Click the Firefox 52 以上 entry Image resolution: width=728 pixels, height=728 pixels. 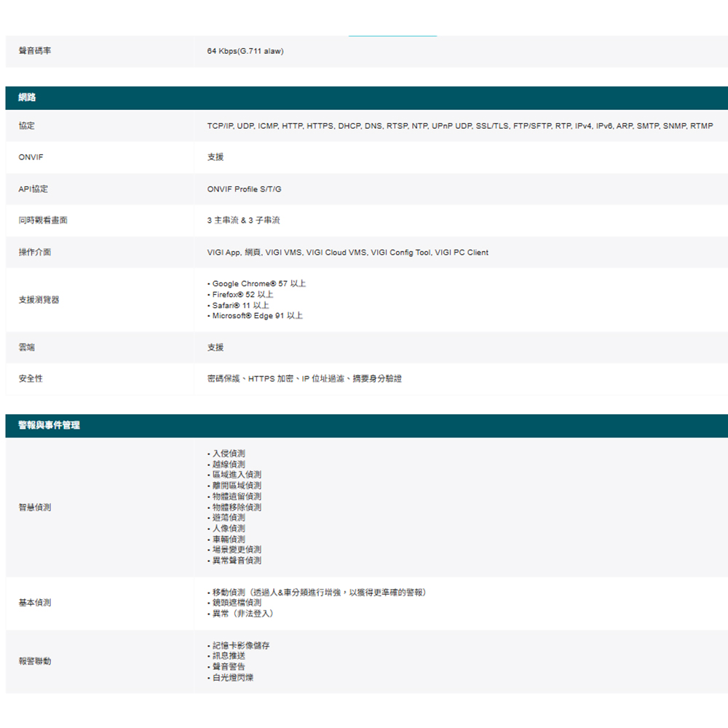pyautogui.click(x=242, y=294)
